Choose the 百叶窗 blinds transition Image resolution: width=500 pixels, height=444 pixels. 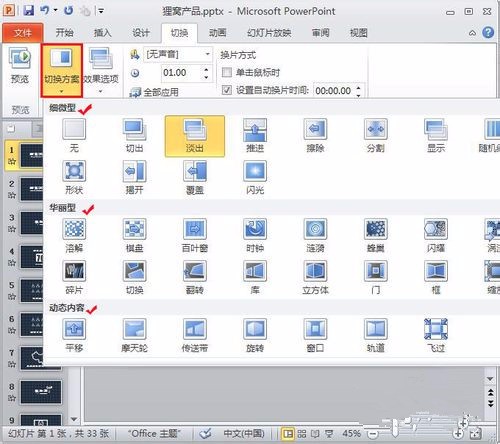click(x=195, y=236)
